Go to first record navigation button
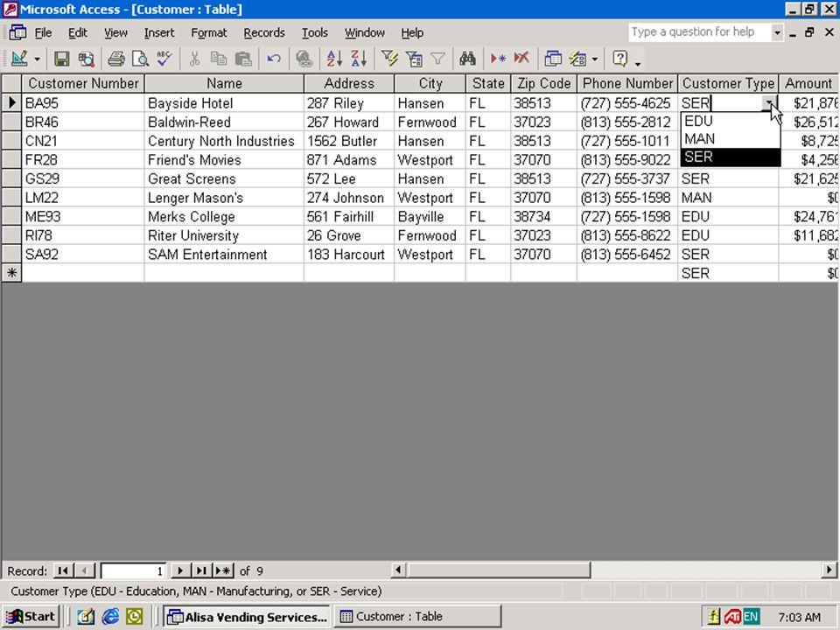This screenshot has width=840, height=630. (63, 571)
